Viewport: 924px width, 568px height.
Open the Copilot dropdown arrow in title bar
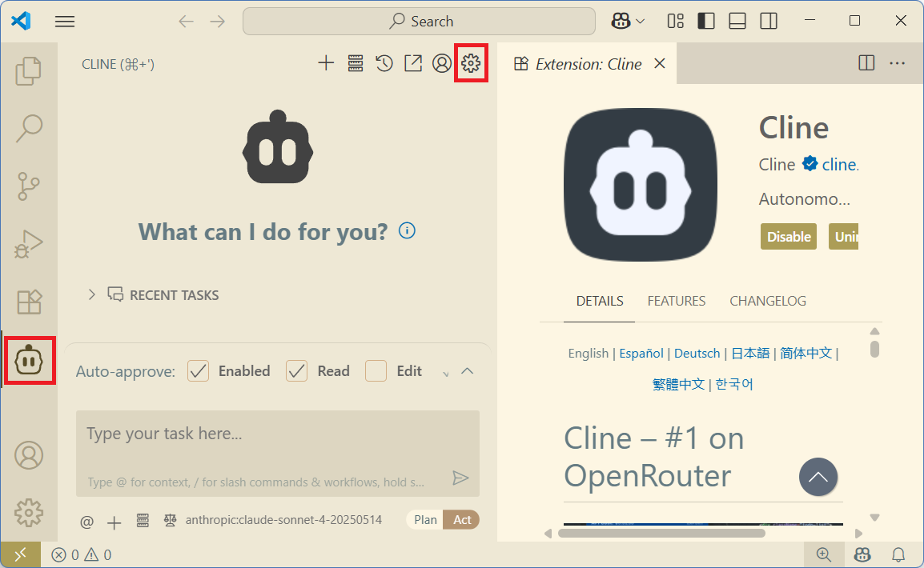click(x=640, y=22)
